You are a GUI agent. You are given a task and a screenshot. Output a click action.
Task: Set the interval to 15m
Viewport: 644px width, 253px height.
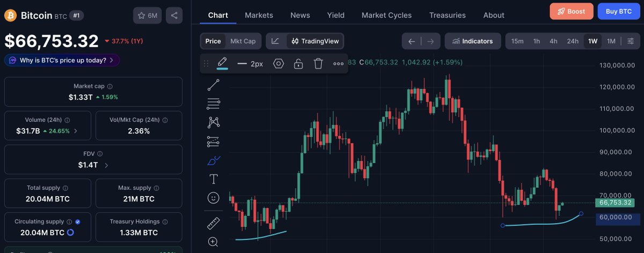517,41
